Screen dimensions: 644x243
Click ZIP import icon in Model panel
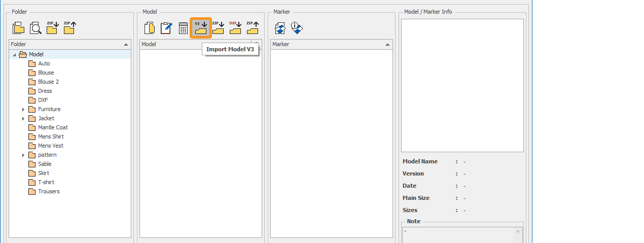click(218, 28)
